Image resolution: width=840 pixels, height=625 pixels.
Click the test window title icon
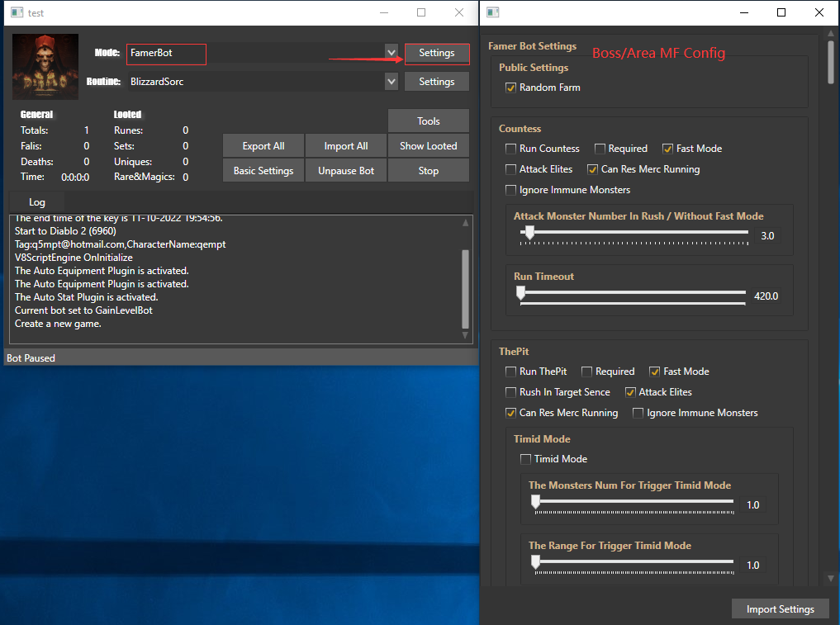click(x=17, y=12)
